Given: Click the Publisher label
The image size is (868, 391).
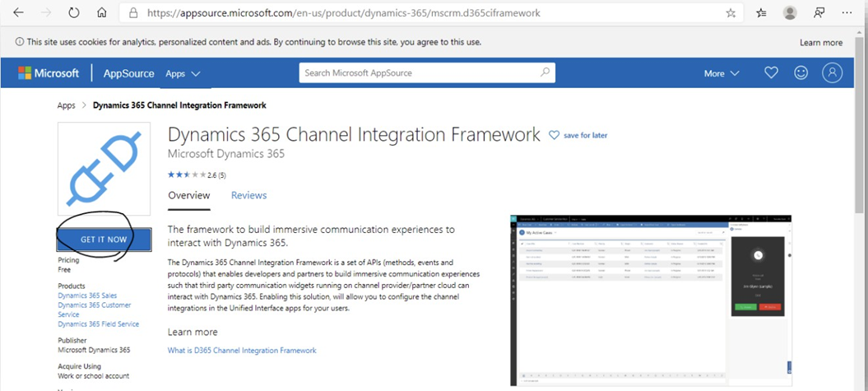Looking at the screenshot, I should pos(72,341).
